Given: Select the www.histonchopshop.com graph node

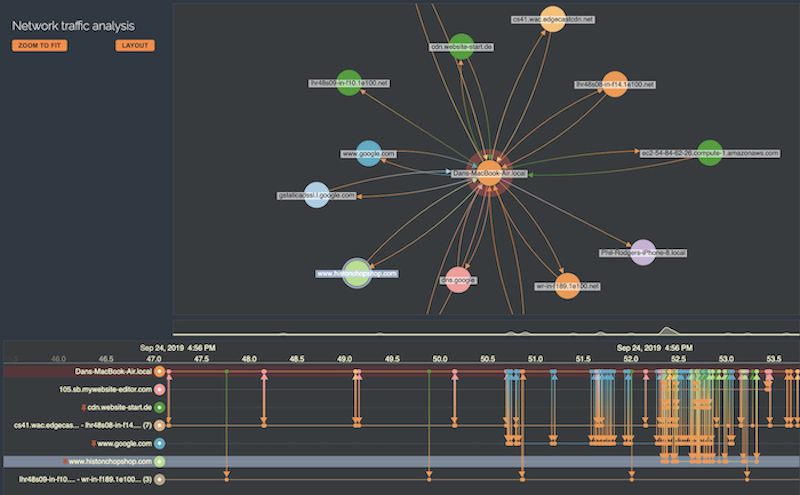Looking at the screenshot, I should coord(357,273).
